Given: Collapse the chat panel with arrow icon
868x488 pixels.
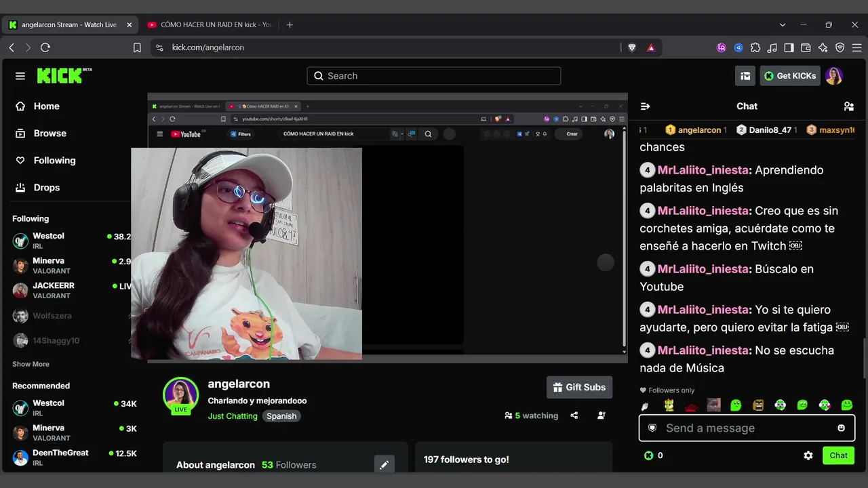Looking at the screenshot, I should coord(645,106).
